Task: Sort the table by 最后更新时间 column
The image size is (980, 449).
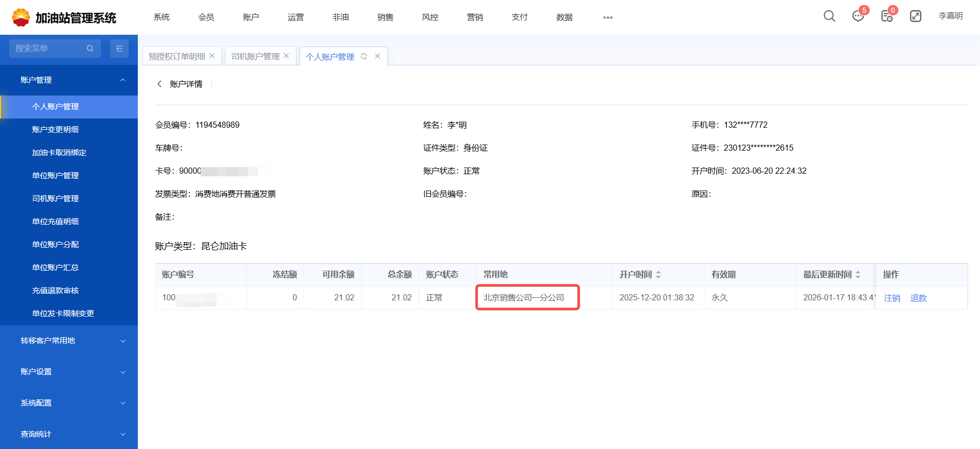Action: click(x=858, y=275)
